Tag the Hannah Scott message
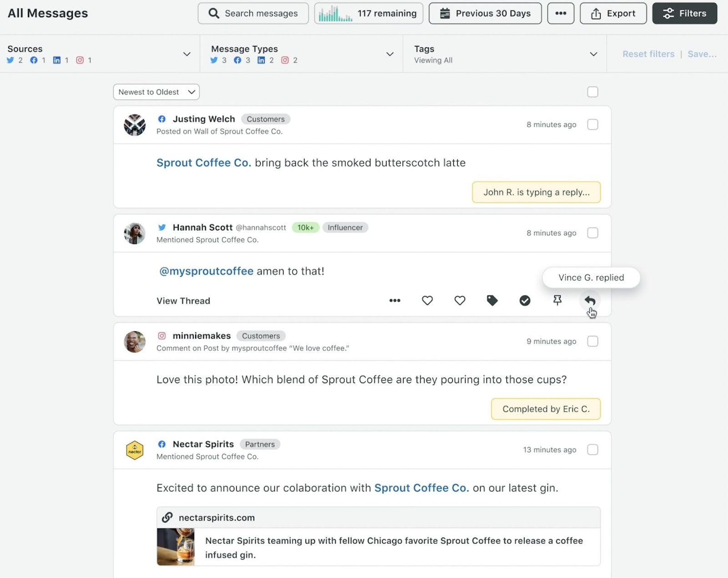 [x=492, y=300]
